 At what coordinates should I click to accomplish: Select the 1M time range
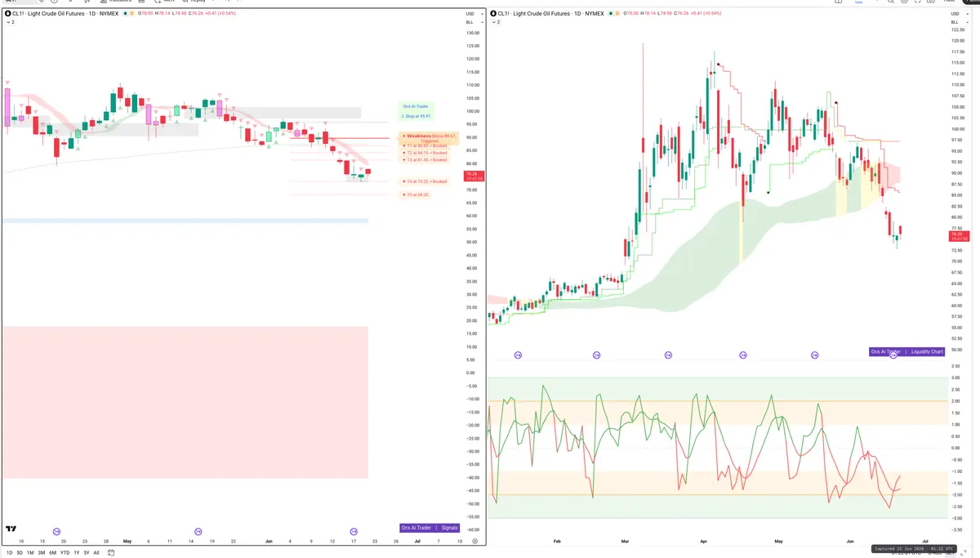tap(30, 553)
